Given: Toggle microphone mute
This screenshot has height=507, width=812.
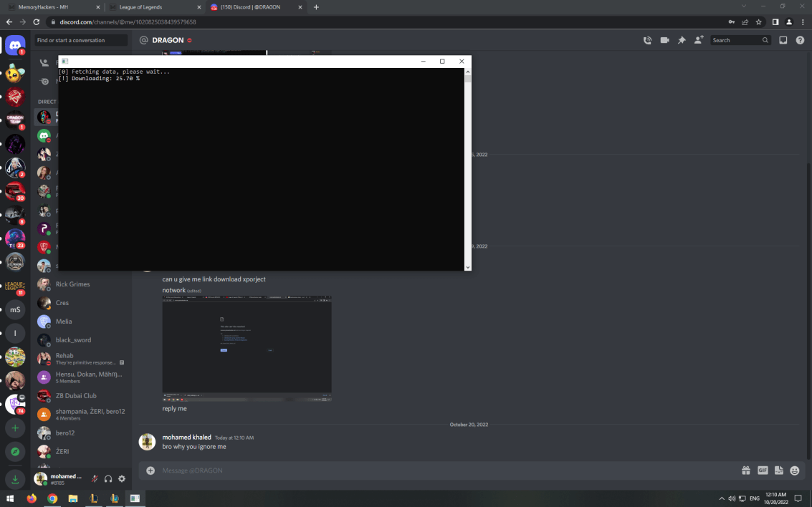Looking at the screenshot, I should pos(95,479).
